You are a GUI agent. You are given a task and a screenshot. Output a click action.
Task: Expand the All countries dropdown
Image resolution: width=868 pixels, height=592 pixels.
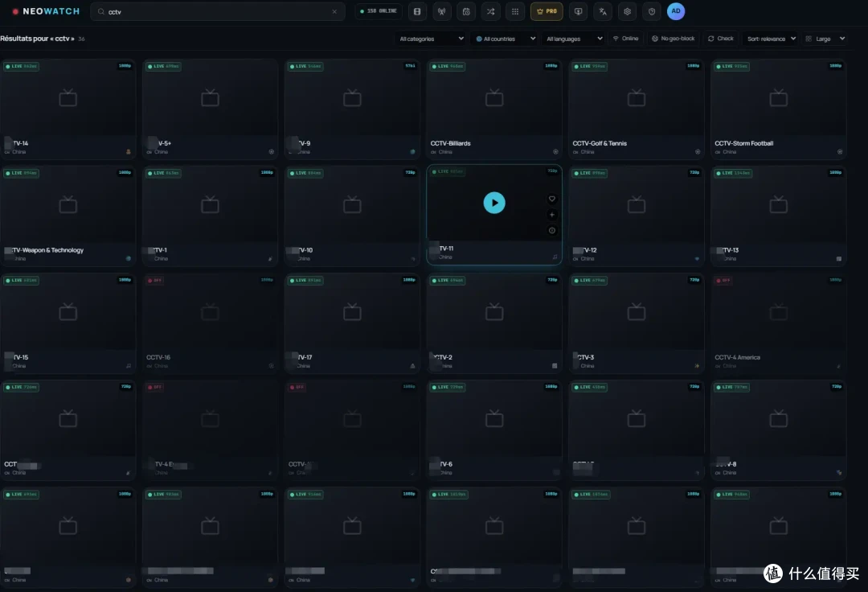[505, 39]
